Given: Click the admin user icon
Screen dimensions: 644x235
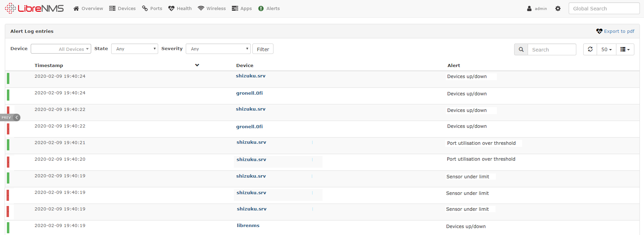Looking at the screenshot, I should (x=529, y=9).
